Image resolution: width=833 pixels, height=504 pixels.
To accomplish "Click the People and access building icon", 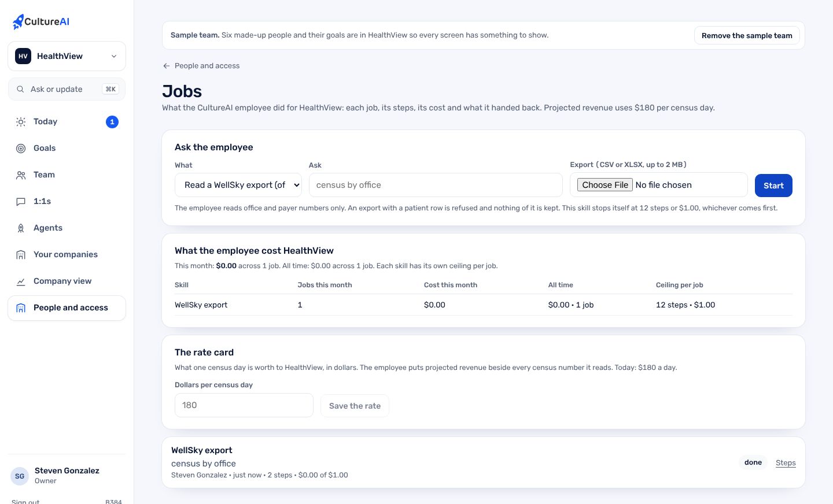I will click(x=21, y=308).
